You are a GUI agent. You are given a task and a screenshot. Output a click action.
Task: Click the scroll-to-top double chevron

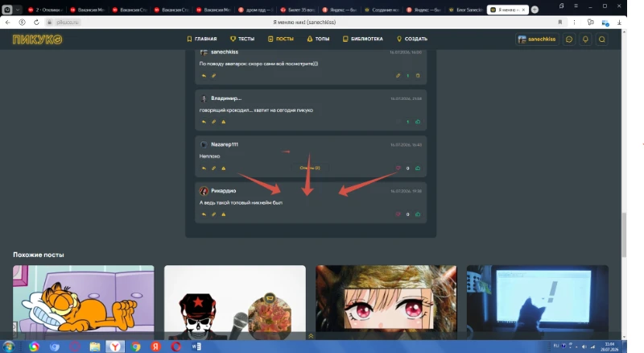coord(311,336)
